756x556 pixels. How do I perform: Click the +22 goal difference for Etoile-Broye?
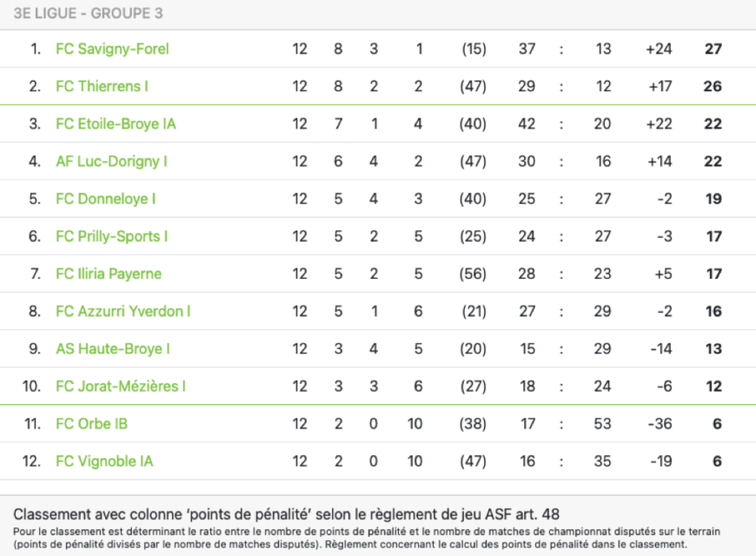point(659,124)
